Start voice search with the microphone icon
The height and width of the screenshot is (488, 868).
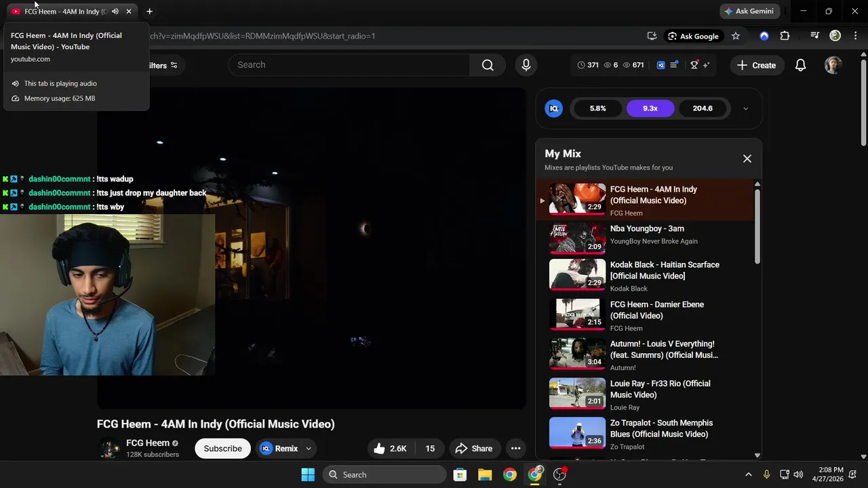tap(526, 65)
